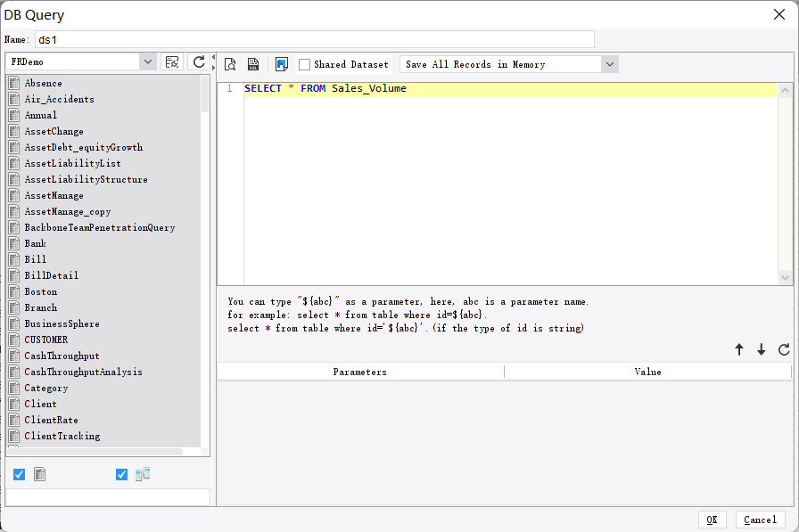Enable the Shared Dataset checkbox
Screen dimensions: 799x532
(x=304, y=63)
